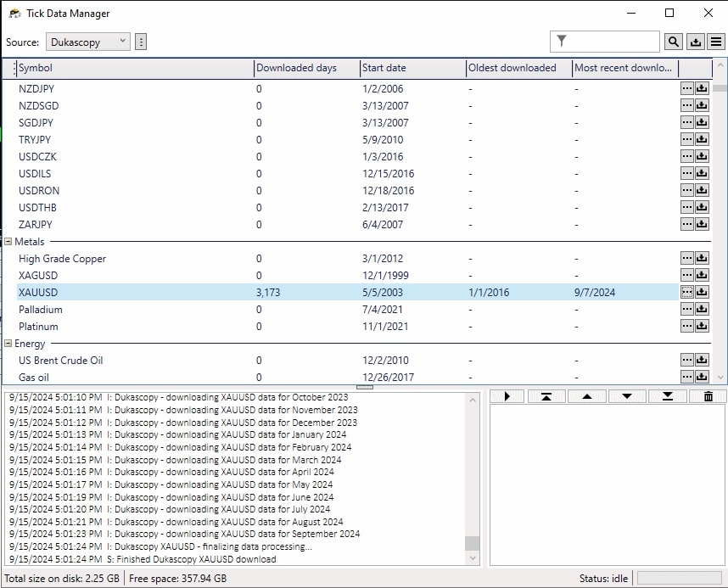Sort by Most recent download column header
Image resolution: width=728 pixels, height=588 pixels.
(625, 68)
